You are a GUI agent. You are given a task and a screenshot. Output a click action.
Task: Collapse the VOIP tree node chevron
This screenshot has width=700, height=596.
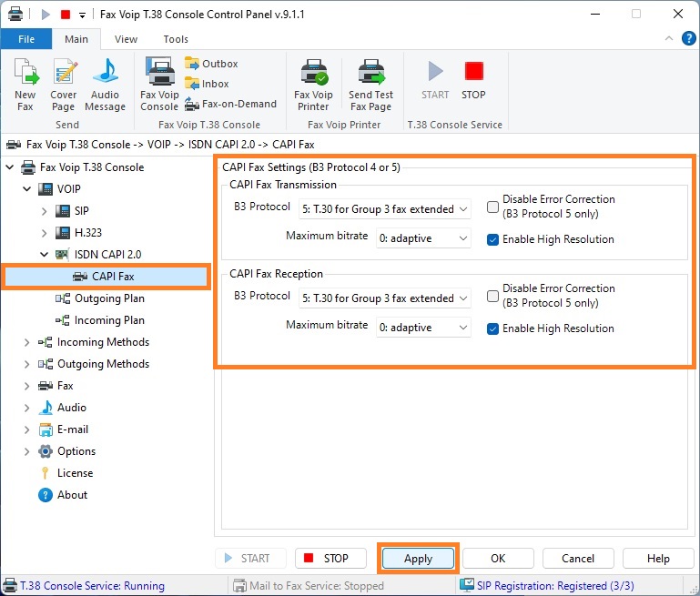(x=27, y=189)
